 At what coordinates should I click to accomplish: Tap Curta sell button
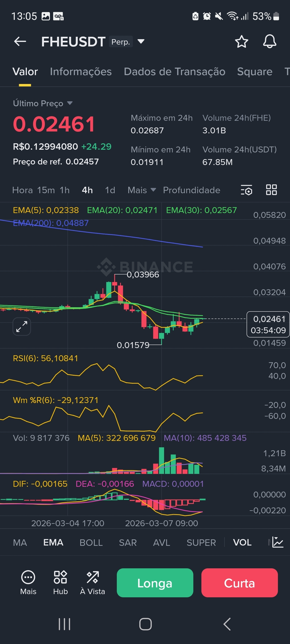(240, 583)
